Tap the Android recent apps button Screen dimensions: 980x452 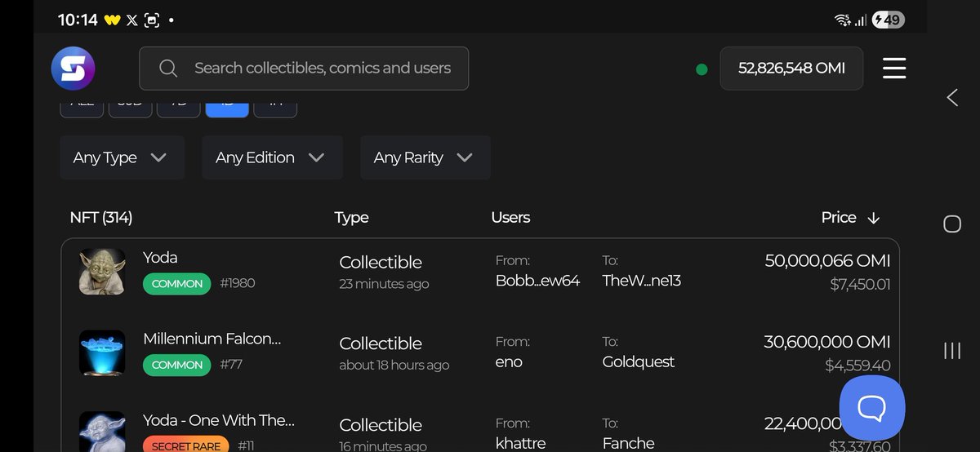click(x=952, y=351)
